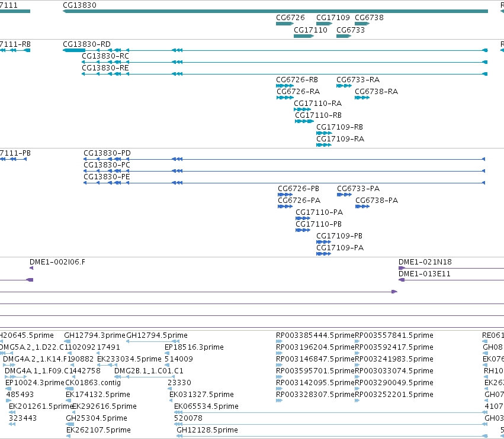Select EST EP10024.3prime

click(x=8, y=389)
